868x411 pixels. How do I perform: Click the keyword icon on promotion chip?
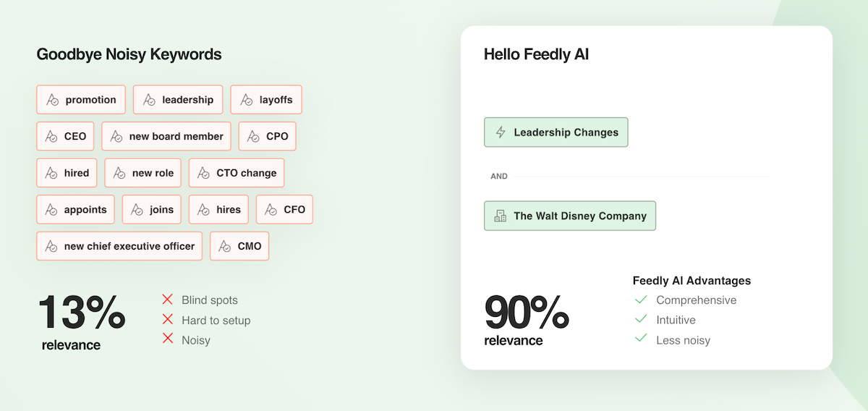click(x=52, y=100)
